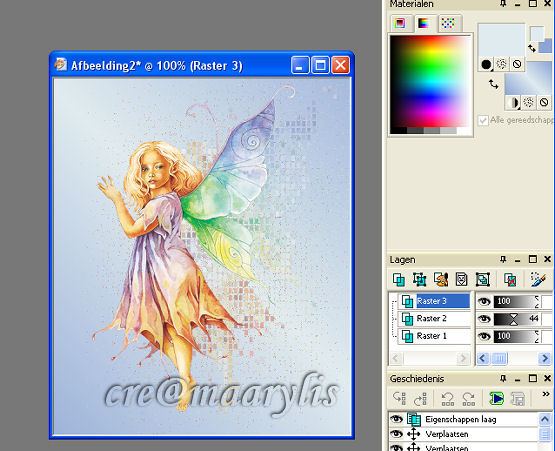Click the Raster 3 layer type icon
Image resolution: width=555 pixels, height=451 pixels.
407,301
